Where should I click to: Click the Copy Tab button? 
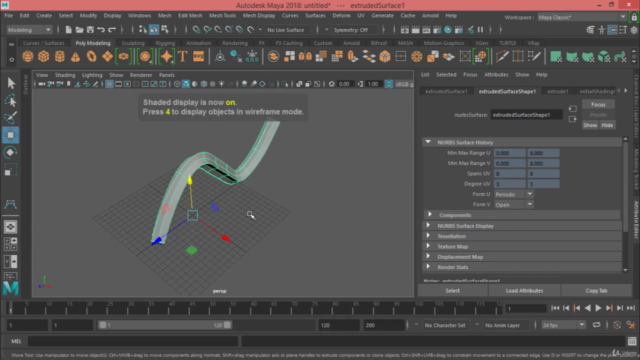click(596, 291)
